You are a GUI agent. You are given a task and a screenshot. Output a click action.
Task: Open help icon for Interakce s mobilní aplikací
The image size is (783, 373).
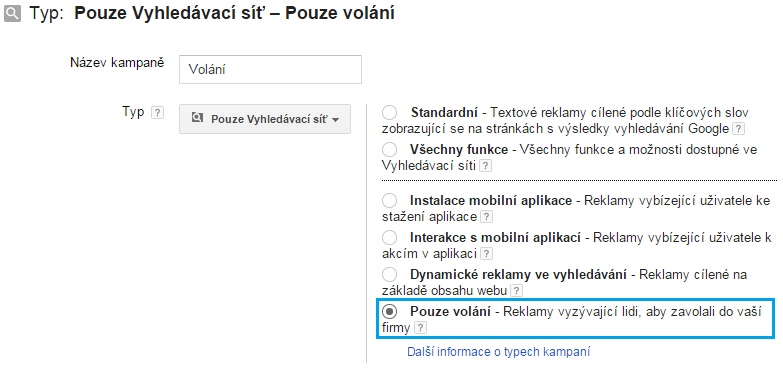[x=486, y=254]
